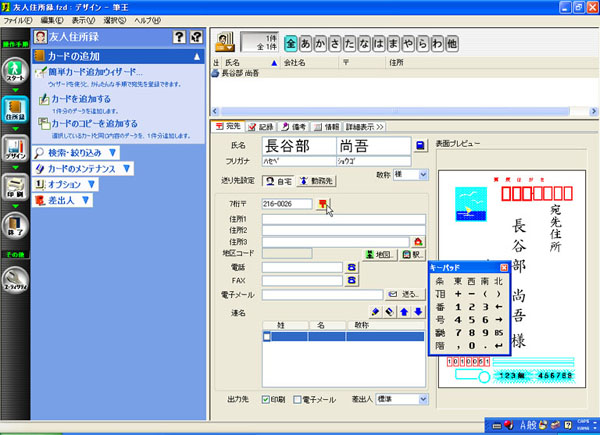Open the 住所録 address book sidebar icon

click(14, 108)
